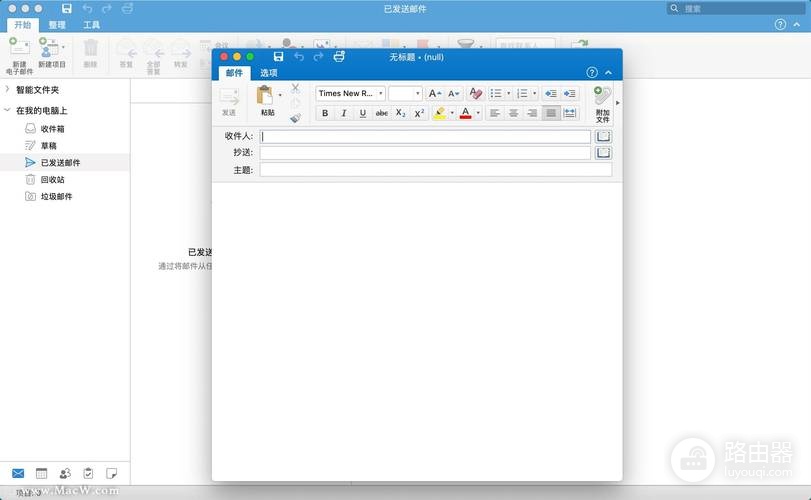This screenshot has width=811, height=500.
Task: Click the print icon in the compose title bar
Action: [x=339, y=56]
